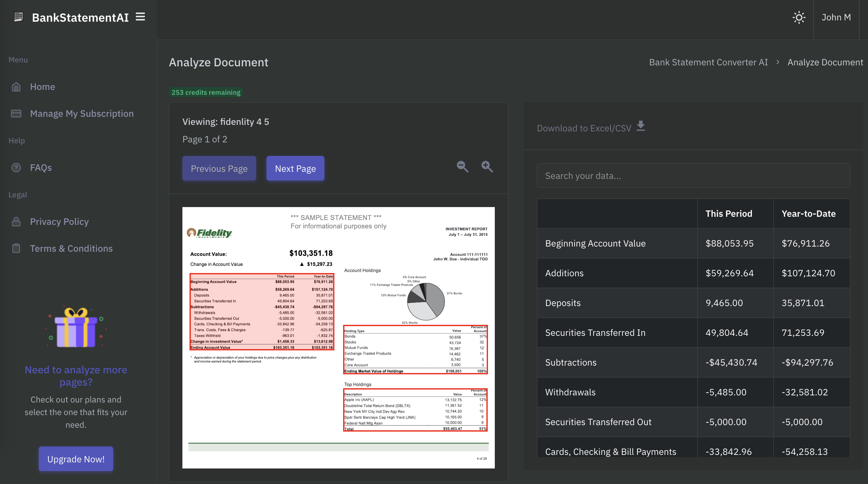This screenshot has height=484, width=868.
Task: Click the Home house icon
Action: [x=16, y=87]
